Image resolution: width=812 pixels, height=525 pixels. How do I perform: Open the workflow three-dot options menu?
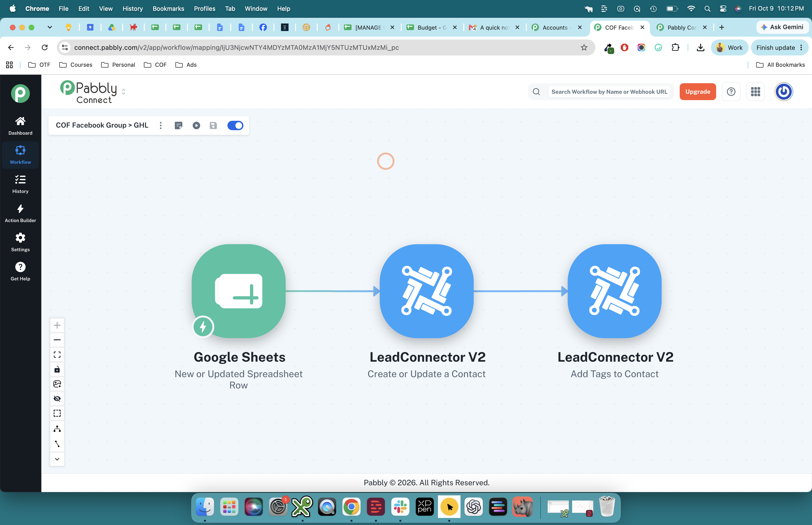[161, 125]
